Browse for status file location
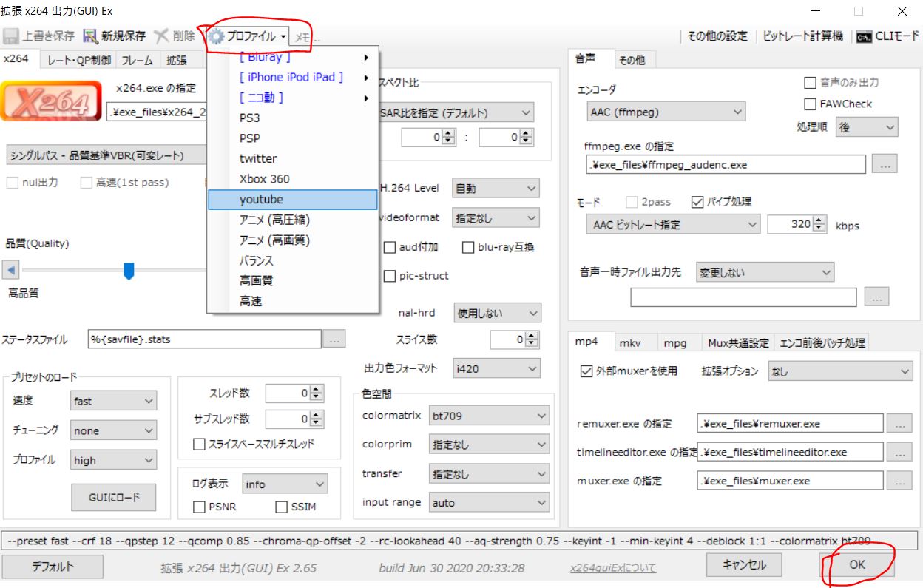 coord(334,339)
